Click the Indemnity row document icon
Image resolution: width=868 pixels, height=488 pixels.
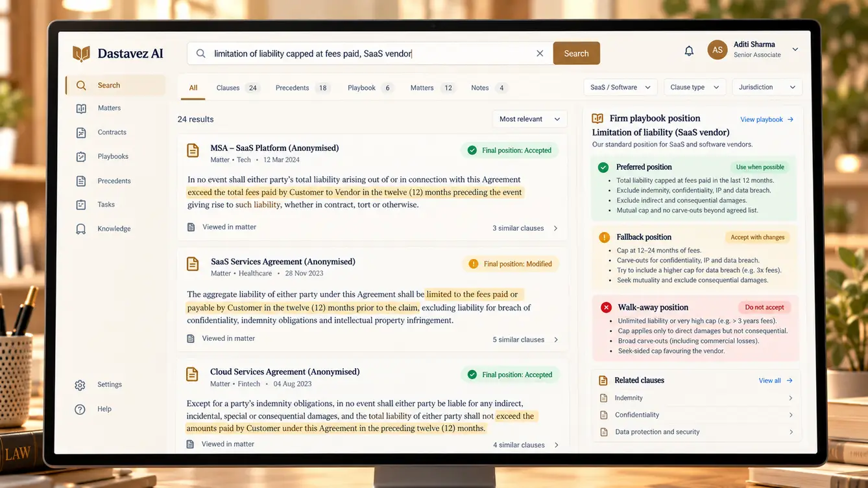click(603, 398)
